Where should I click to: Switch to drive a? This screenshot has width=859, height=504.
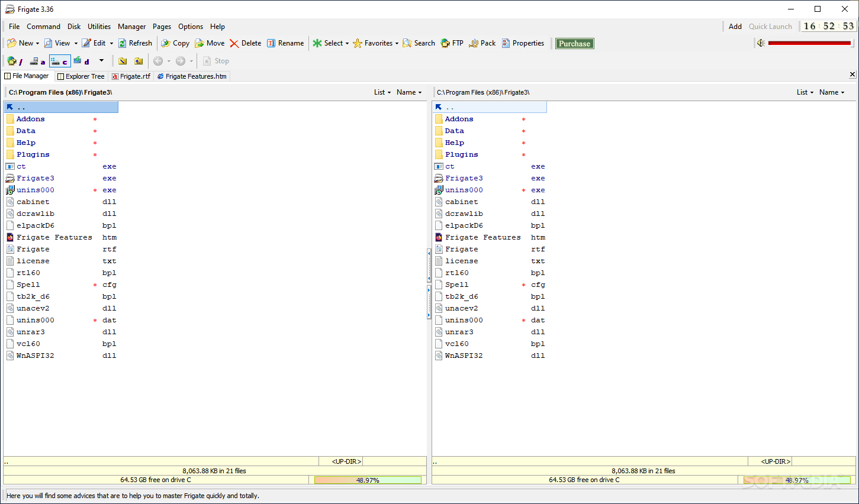pos(37,61)
